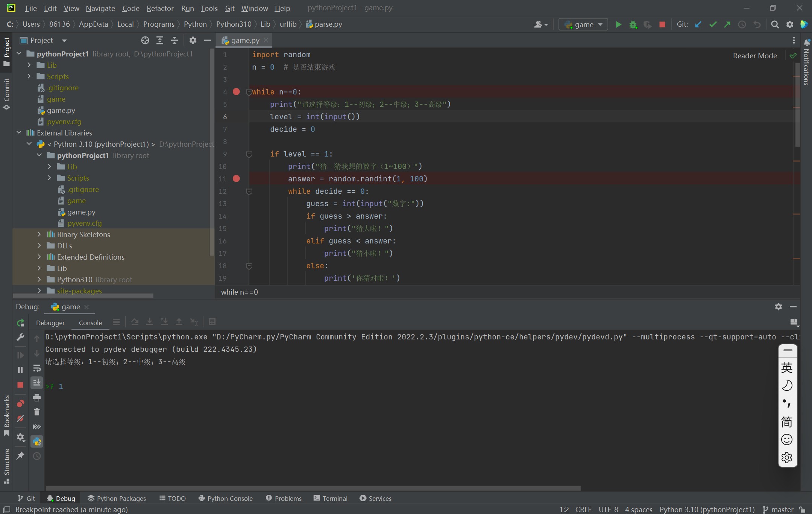The height and width of the screenshot is (514, 812).
Task: Rerun the game debug session
Action: tap(20, 322)
